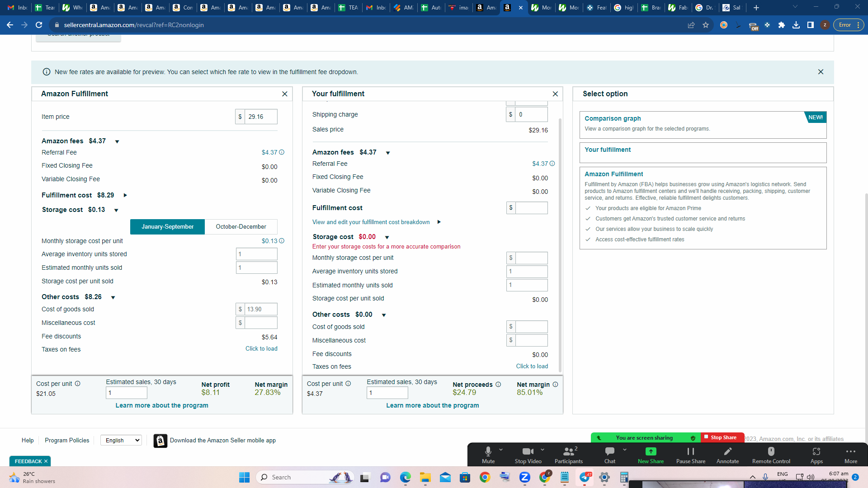Open Program Policies link
The height and width of the screenshot is (488, 868).
(x=67, y=440)
